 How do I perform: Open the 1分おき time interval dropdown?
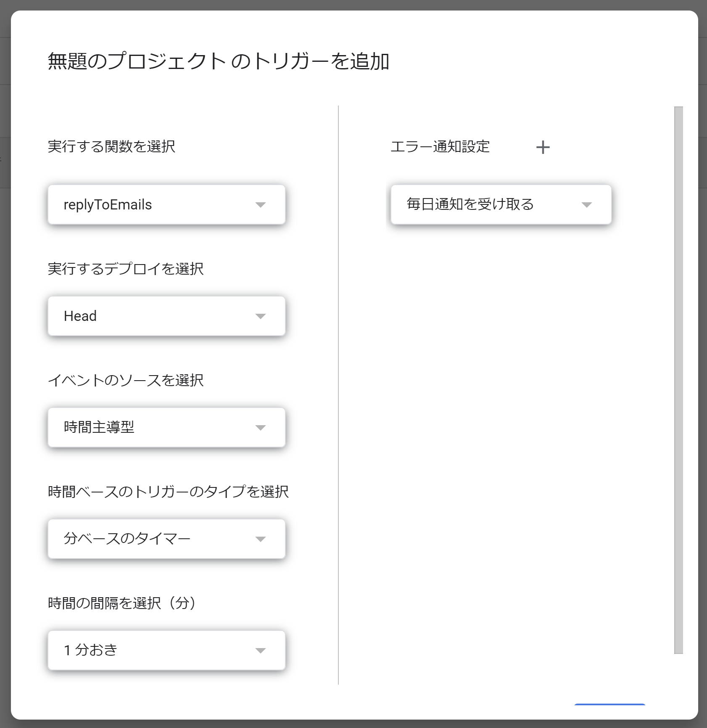(166, 650)
